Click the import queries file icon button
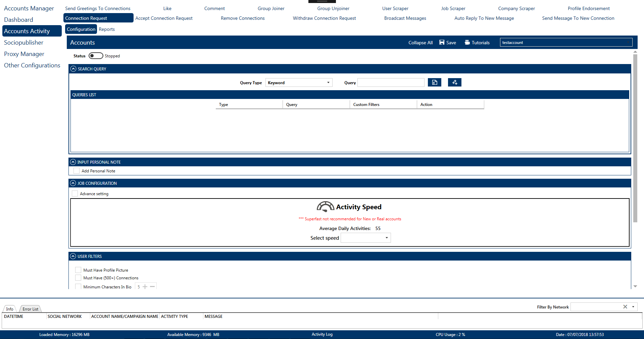Screen dimensions: 644x339 pyautogui.click(x=434, y=82)
